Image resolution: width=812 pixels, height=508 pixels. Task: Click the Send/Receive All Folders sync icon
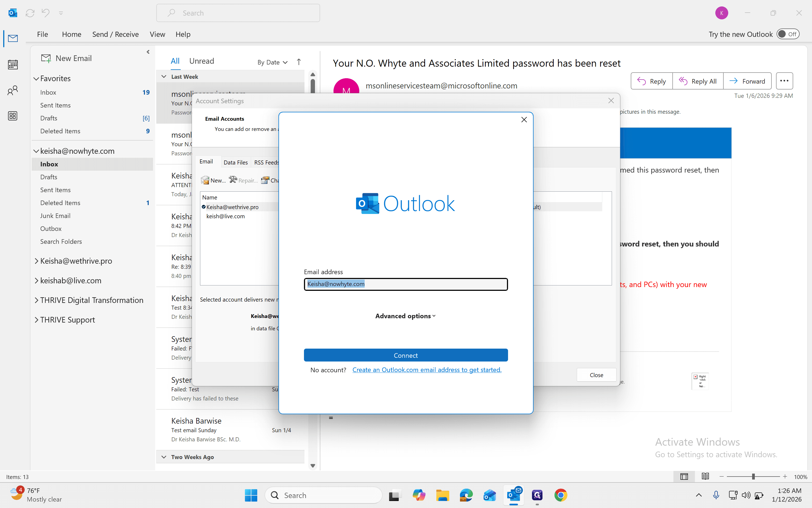pyautogui.click(x=30, y=13)
